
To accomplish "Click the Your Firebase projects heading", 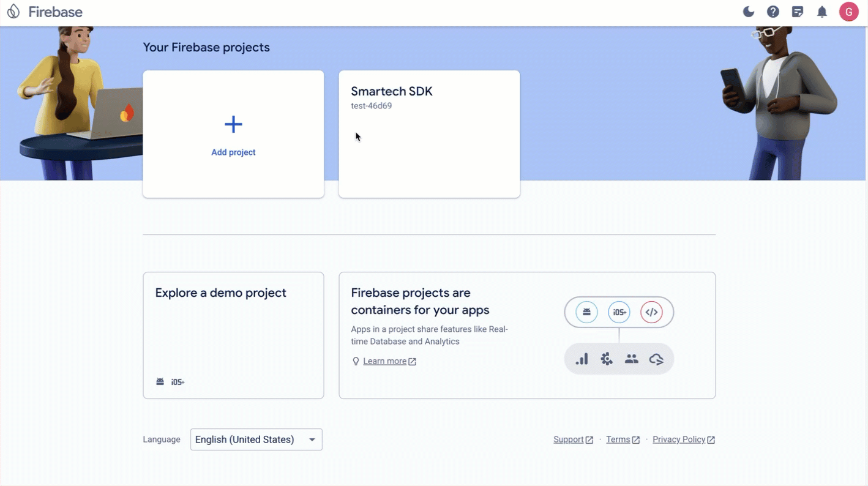I will (x=206, y=47).
